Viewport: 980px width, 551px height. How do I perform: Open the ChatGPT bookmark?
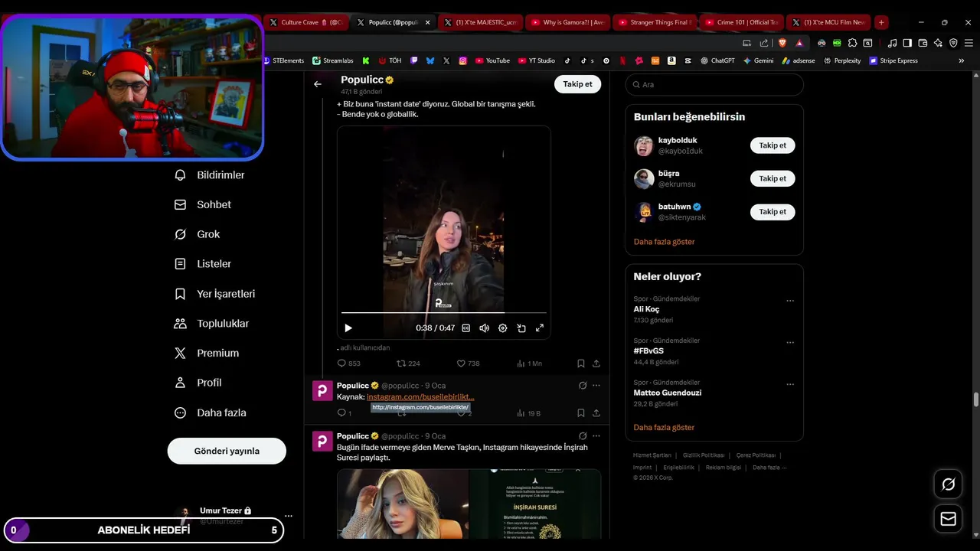point(718,60)
